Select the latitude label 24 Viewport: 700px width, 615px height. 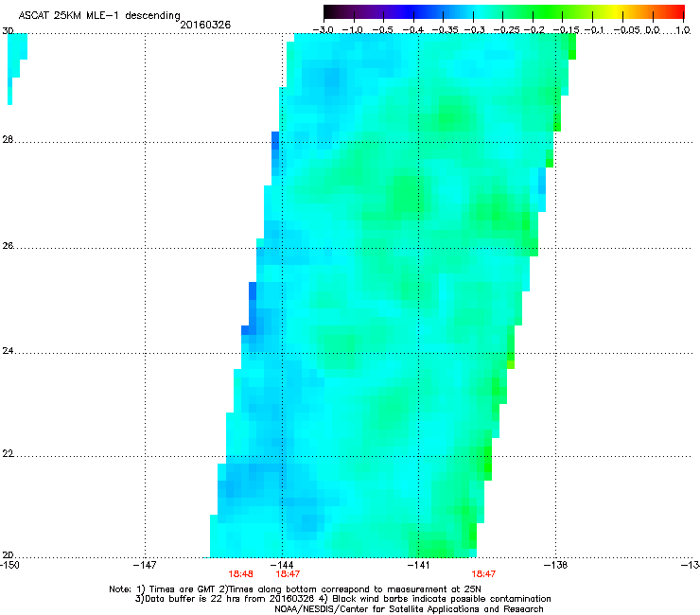coord(8,351)
